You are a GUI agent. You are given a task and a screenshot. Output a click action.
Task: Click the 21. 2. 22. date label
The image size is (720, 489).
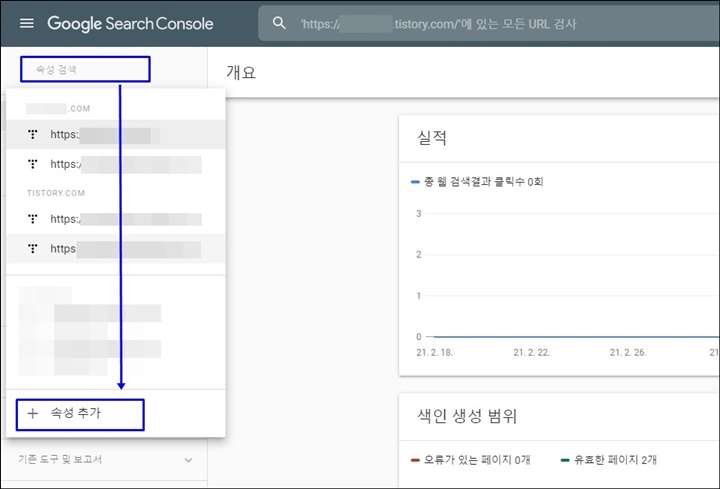(x=531, y=353)
